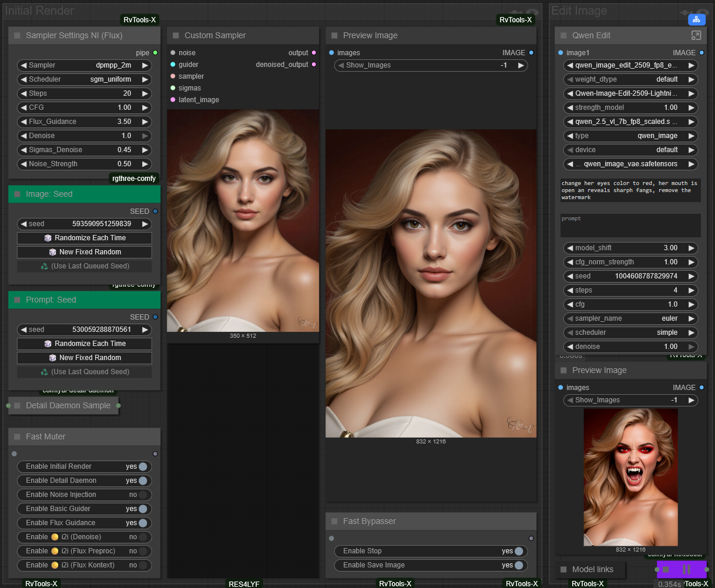Click collapse square on the Model links node

coord(563,569)
